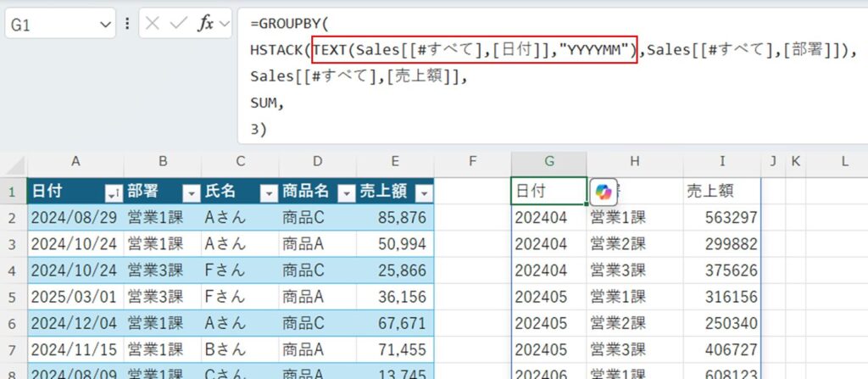This screenshot has width=868, height=379.
Task: Select row 3 header
Action: [14, 244]
